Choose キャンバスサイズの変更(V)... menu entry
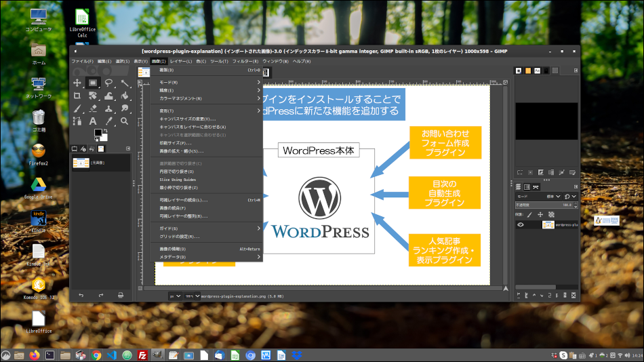This screenshot has width=644, height=362. (207, 119)
